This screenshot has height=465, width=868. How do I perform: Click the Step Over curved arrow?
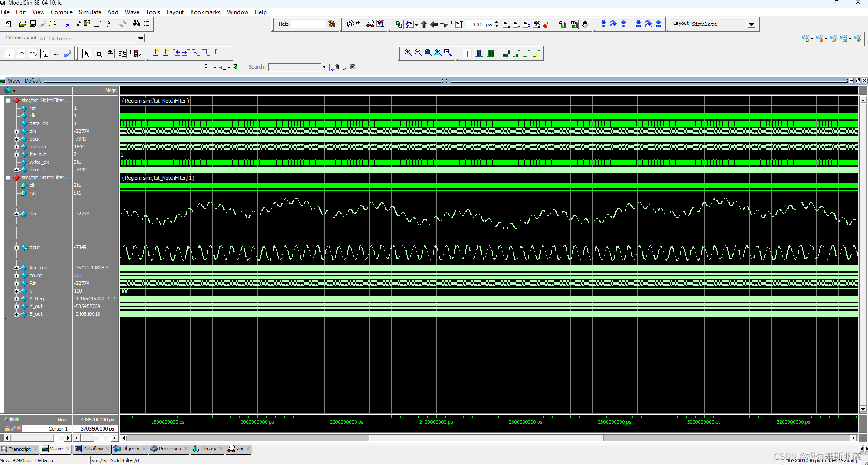point(613,24)
